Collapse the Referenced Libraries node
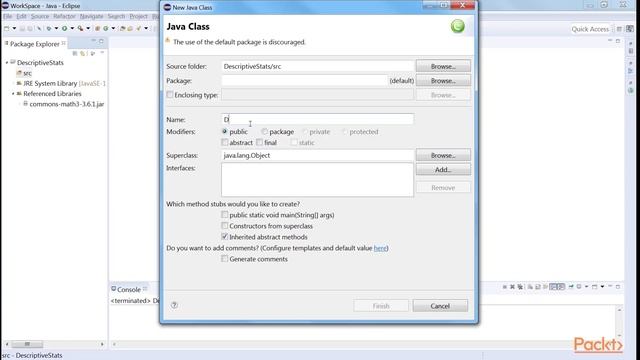Image resolution: width=640 pixels, height=360 pixels. (13, 93)
